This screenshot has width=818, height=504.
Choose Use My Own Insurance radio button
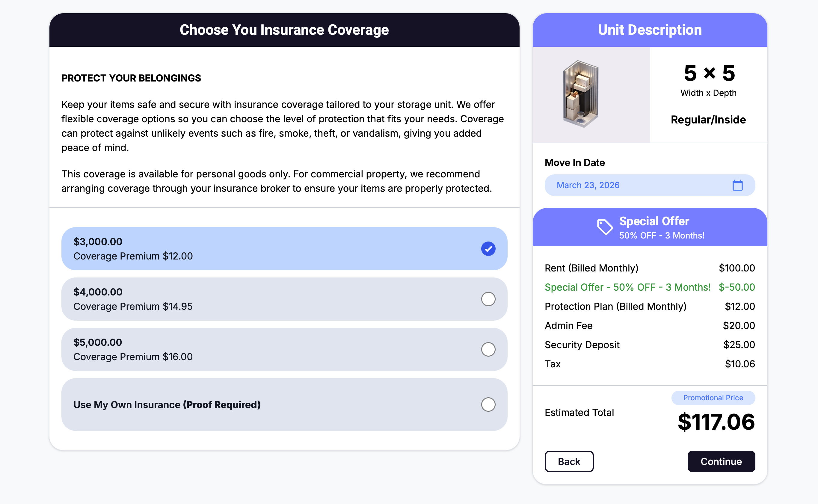(x=488, y=404)
